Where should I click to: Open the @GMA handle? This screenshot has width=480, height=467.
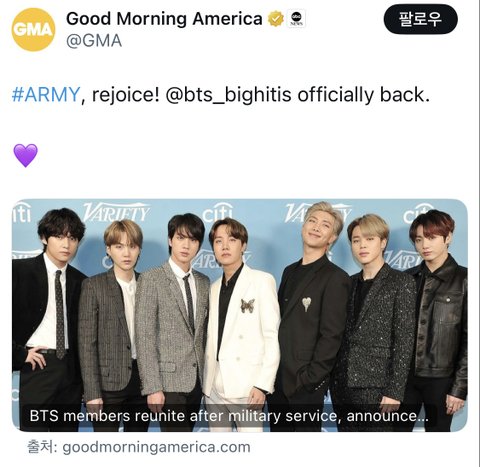point(94,41)
